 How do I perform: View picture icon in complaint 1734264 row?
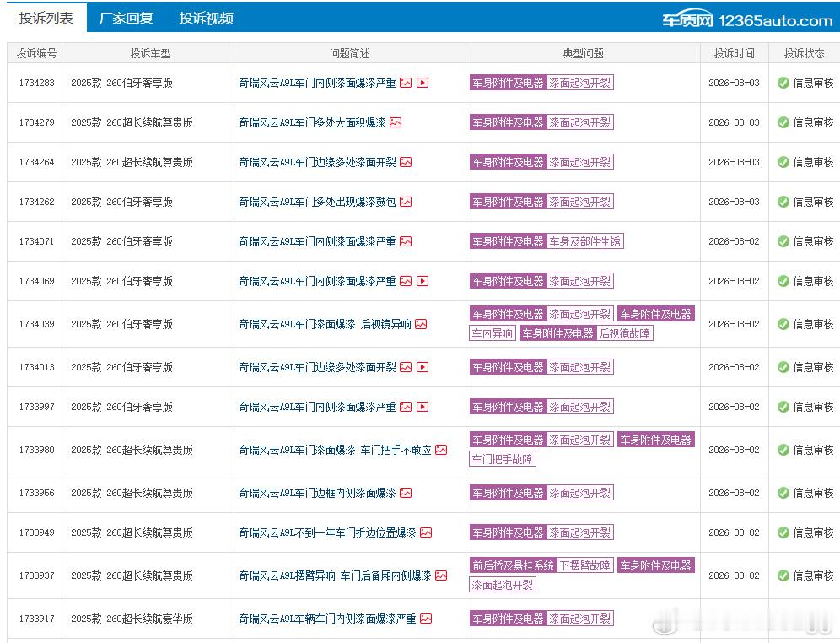tap(406, 162)
